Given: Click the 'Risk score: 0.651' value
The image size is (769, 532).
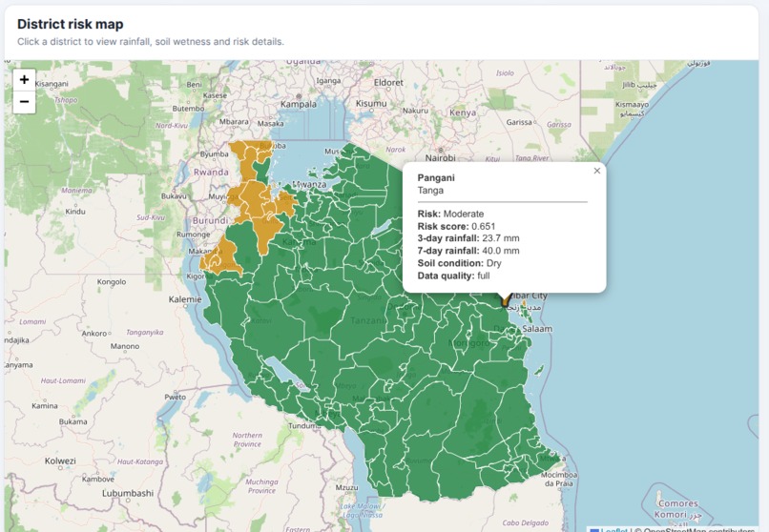Looking at the screenshot, I should tap(456, 226).
